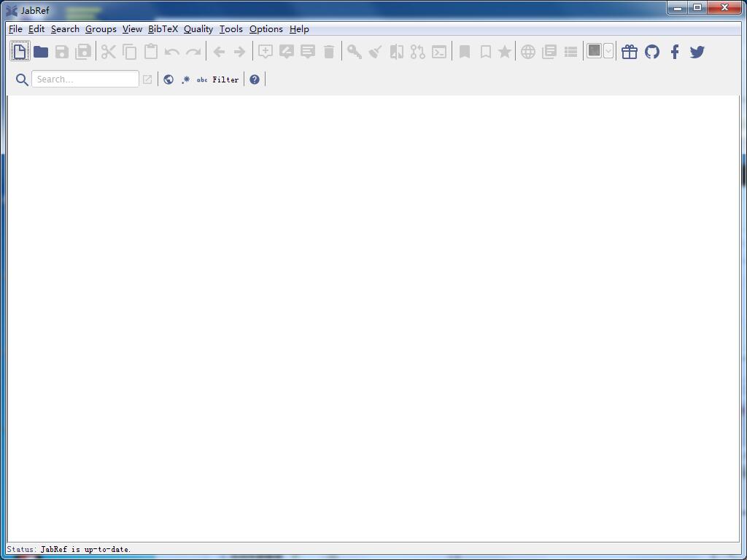This screenshot has width=747, height=560.
Task: Toggle case sensitive abc search option
Action: click(202, 79)
